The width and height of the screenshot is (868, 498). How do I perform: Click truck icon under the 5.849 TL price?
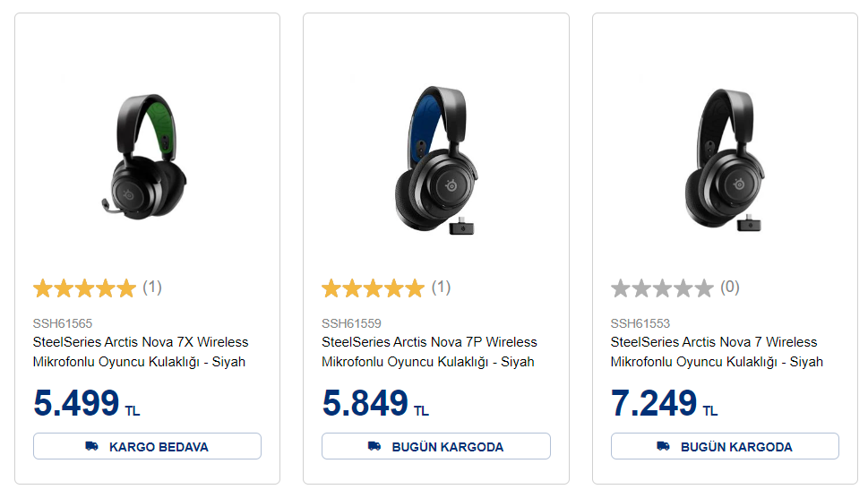click(374, 446)
